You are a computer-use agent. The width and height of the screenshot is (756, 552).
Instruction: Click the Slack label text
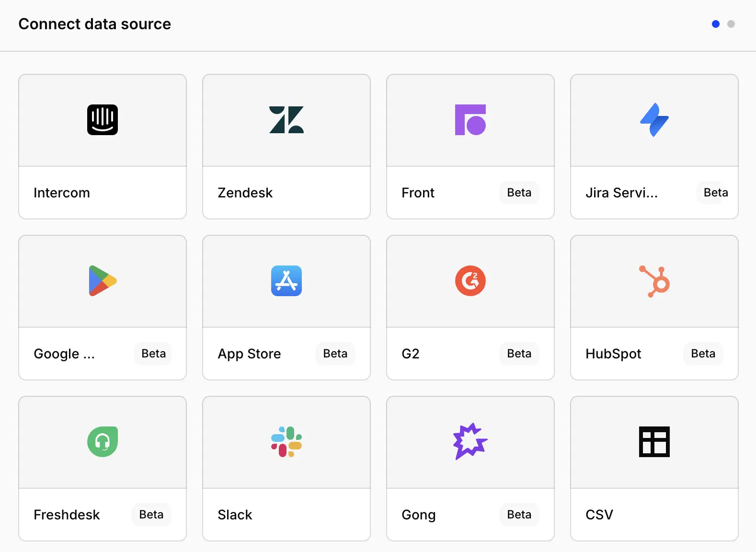point(235,515)
